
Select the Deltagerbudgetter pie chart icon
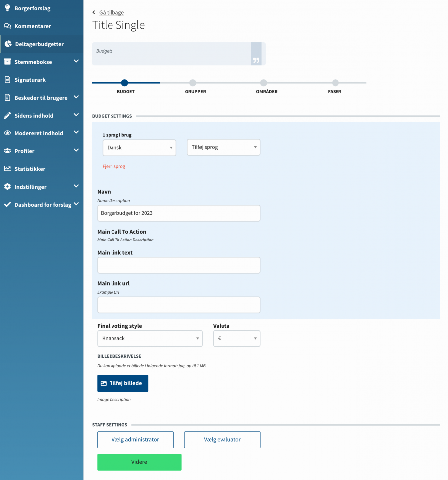pos(7,44)
